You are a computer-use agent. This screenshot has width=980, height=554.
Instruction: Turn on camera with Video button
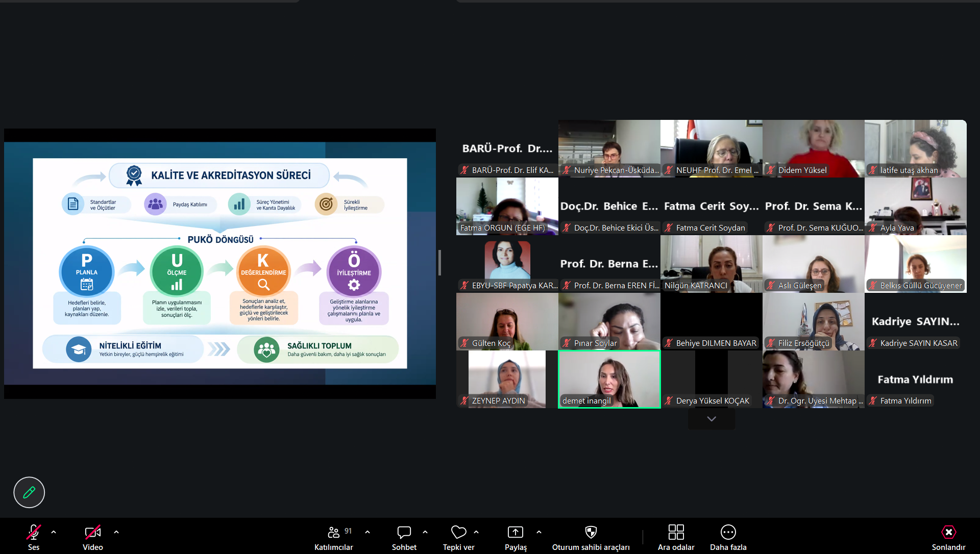tap(92, 537)
